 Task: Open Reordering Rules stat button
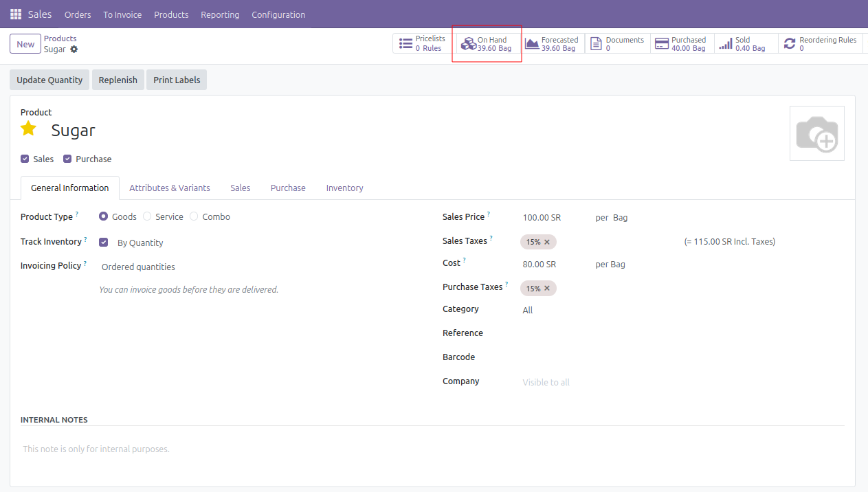click(820, 44)
